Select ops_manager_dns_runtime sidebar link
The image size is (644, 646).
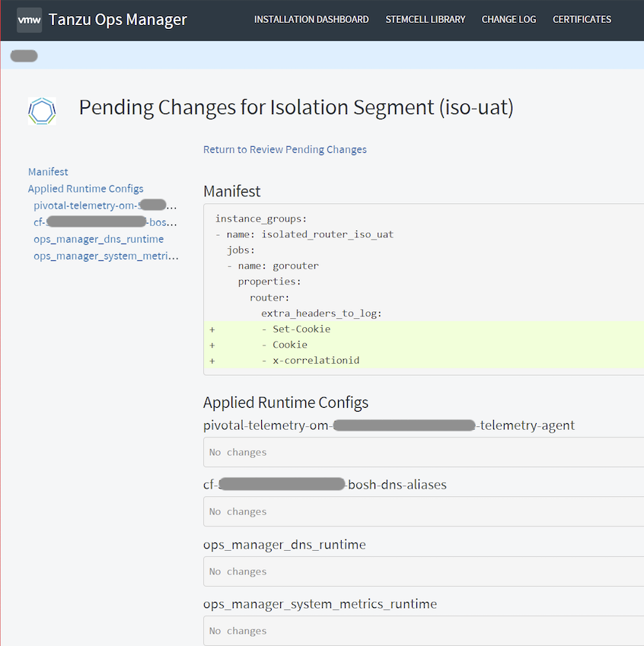click(98, 239)
